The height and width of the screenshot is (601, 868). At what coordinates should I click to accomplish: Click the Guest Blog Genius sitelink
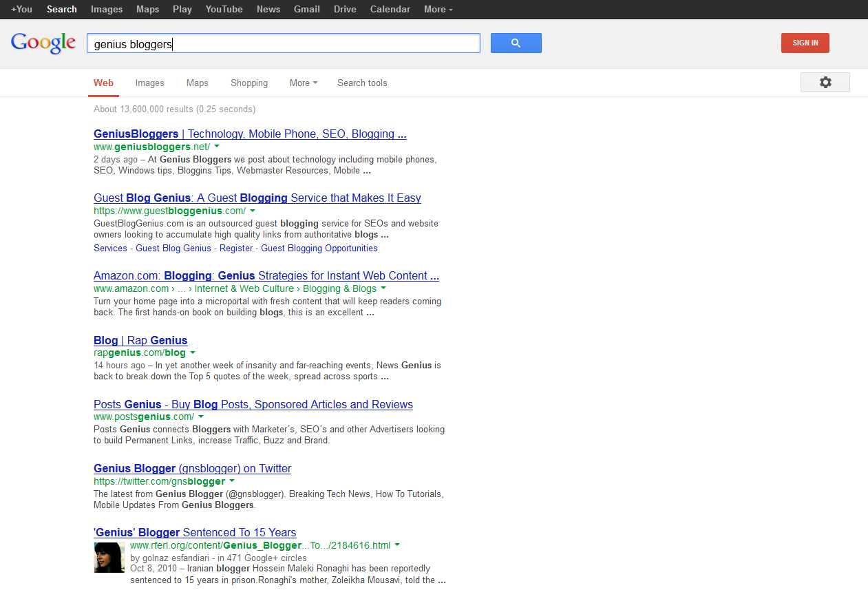(x=173, y=248)
